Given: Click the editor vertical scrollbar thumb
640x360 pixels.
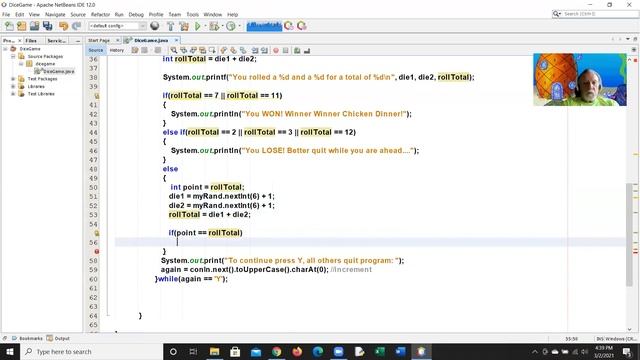Looking at the screenshot, I should [629, 235].
